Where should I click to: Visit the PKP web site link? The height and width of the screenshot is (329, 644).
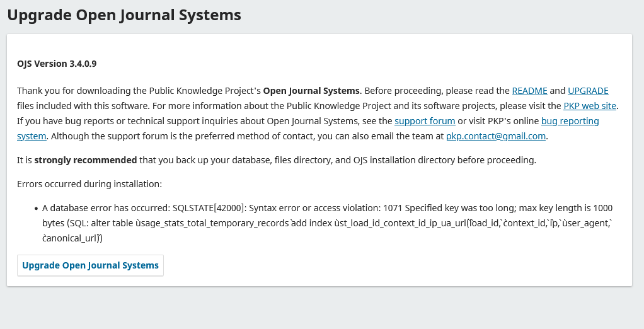click(590, 106)
